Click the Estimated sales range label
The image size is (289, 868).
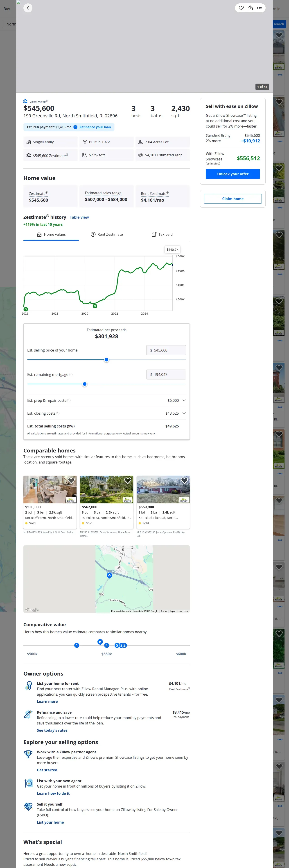pyautogui.click(x=103, y=193)
